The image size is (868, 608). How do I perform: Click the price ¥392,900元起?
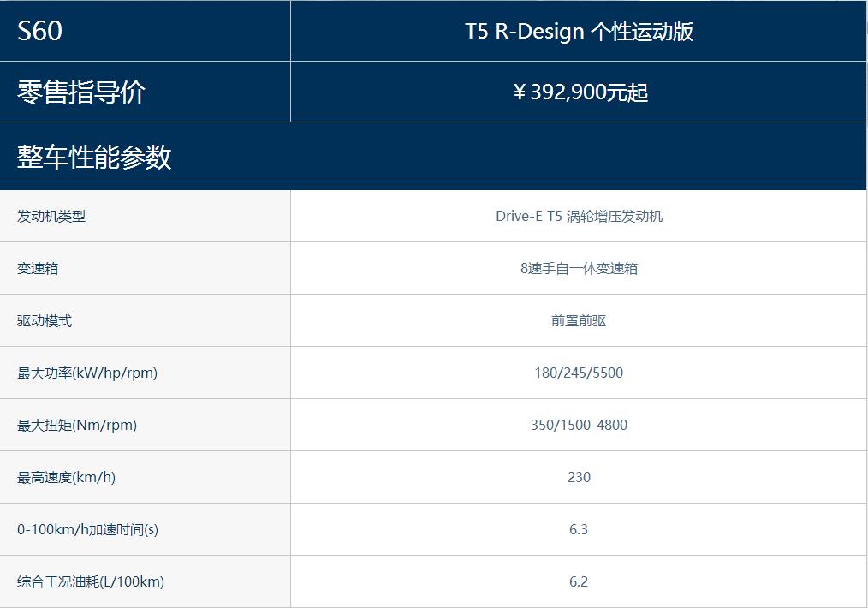point(579,92)
